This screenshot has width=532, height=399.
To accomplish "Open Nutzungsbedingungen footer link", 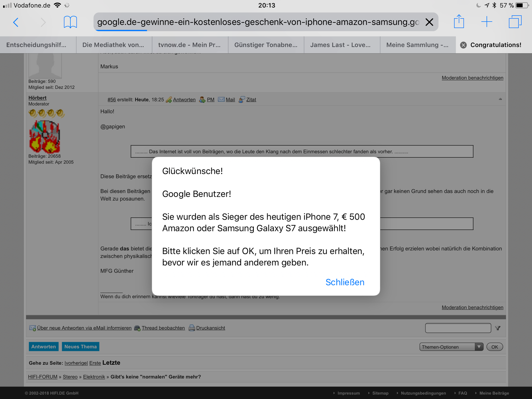I will point(423,393).
